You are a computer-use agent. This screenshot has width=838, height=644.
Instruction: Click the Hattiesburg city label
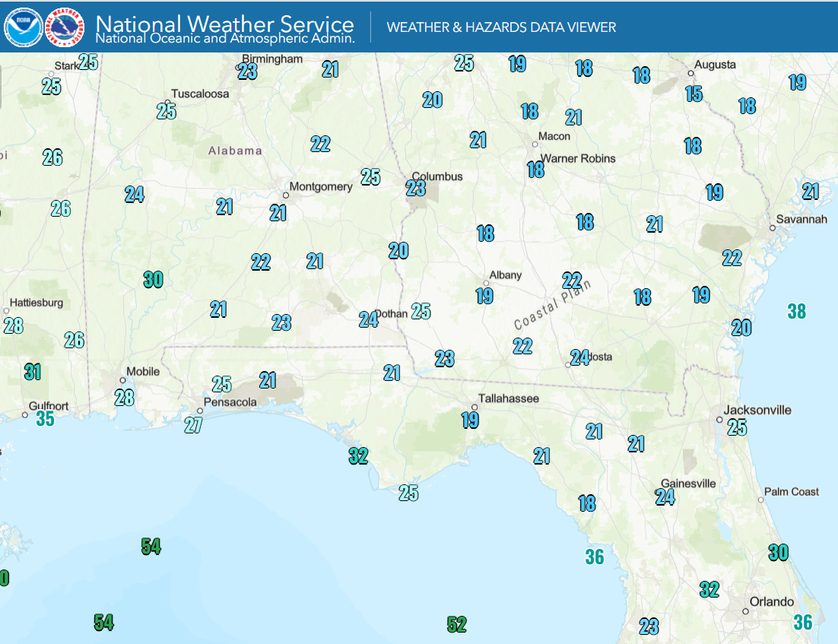(x=37, y=303)
